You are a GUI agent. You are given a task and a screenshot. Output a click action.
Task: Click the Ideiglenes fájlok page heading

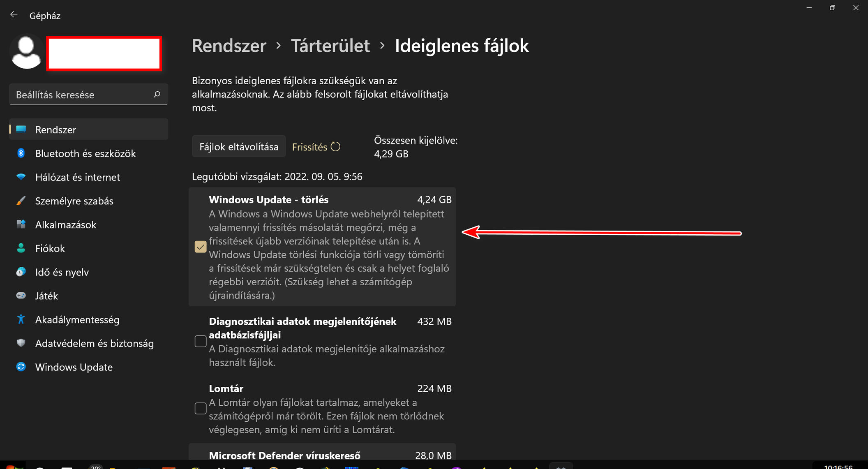pyautogui.click(x=462, y=46)
